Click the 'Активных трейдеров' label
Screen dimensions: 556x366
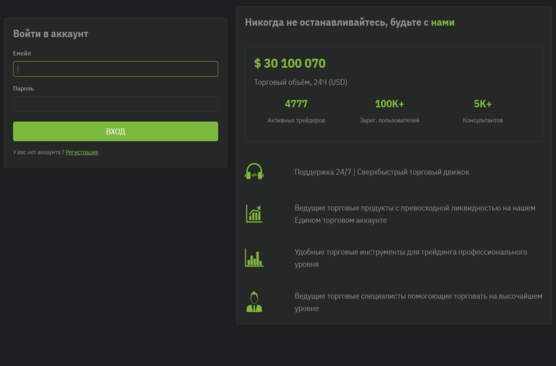tap(296, 121)
